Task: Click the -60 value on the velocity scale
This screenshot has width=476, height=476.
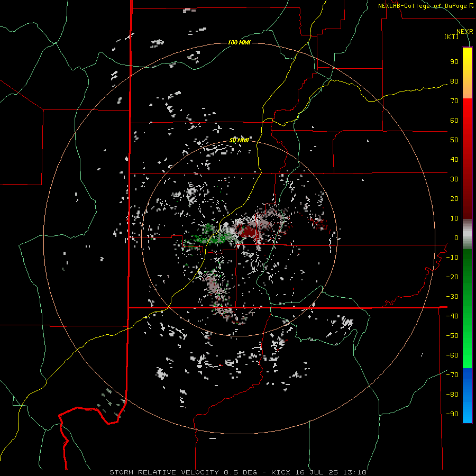Action: click(452, 355)
